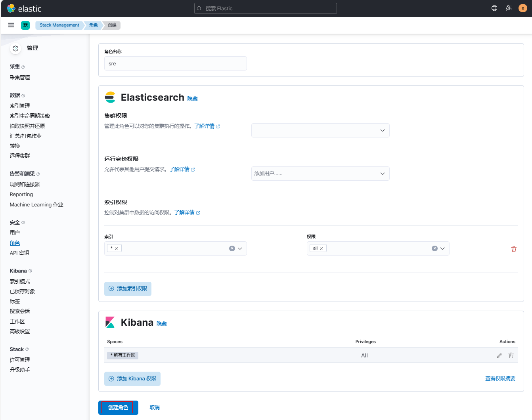Remove the '*' index tag
Screen dimensions: 532x420
(116, 248)
